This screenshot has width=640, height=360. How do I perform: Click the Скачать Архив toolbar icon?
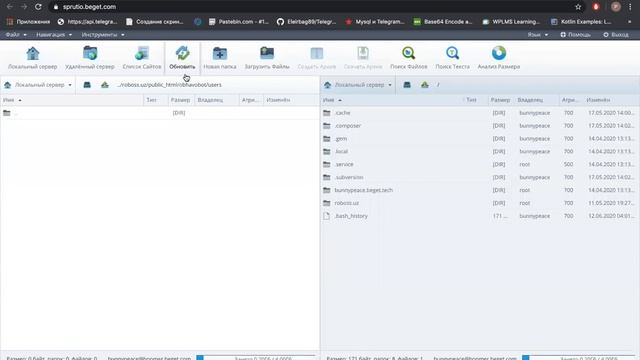(363, 58)
